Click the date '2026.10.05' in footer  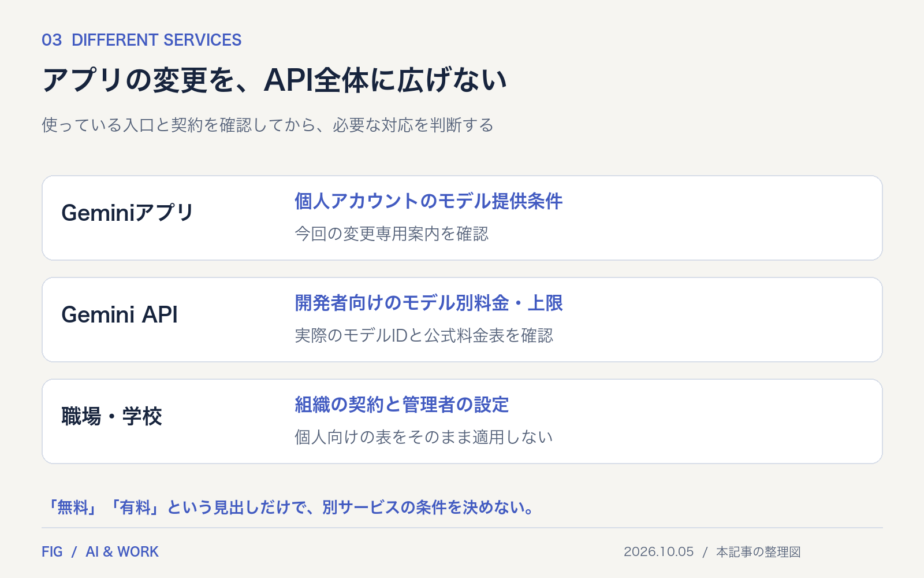tap(658, 552)
